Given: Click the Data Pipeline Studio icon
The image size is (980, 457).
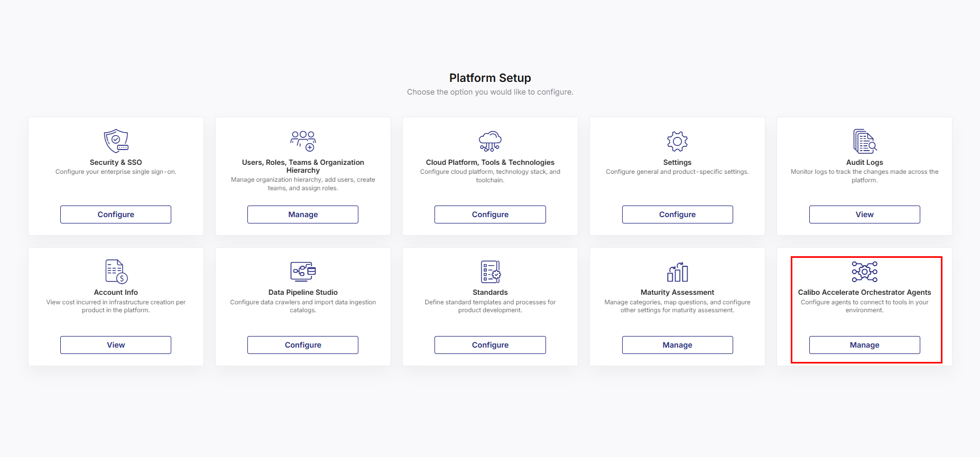Looking at the screenshot, I should coord(303,272).
